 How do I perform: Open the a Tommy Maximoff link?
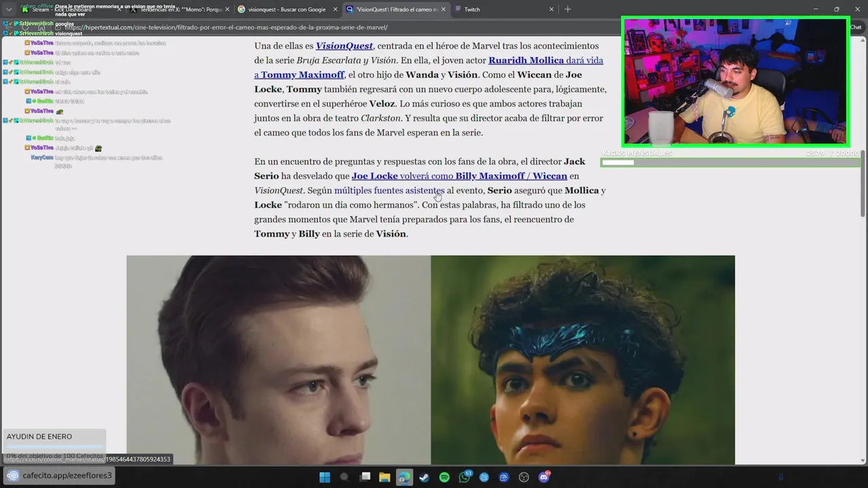click(299, 75)
